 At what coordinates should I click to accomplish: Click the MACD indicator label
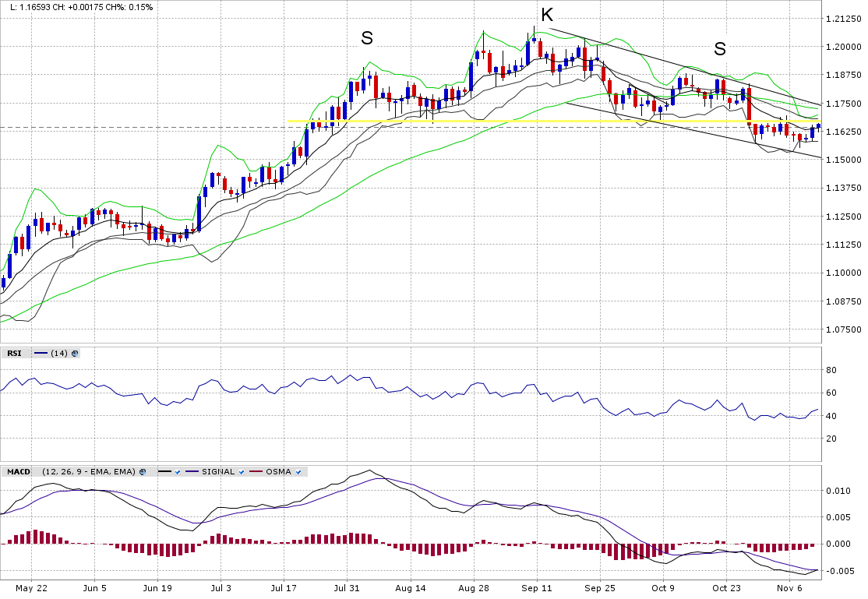18,472
